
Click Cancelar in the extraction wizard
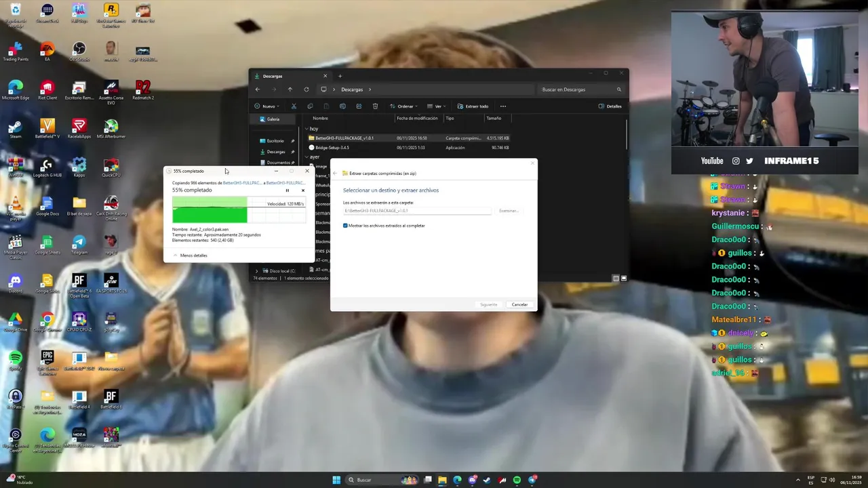pos(519,304)
